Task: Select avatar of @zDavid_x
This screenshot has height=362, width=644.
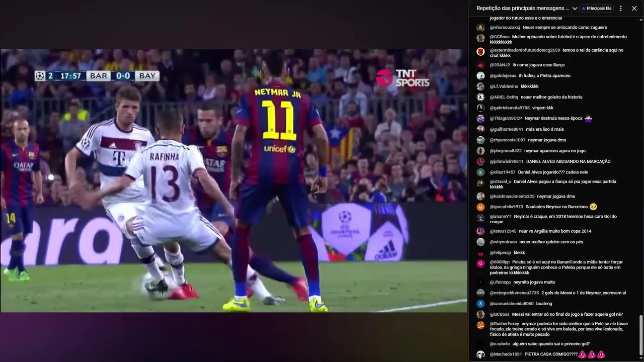Action: pos(480,183)
